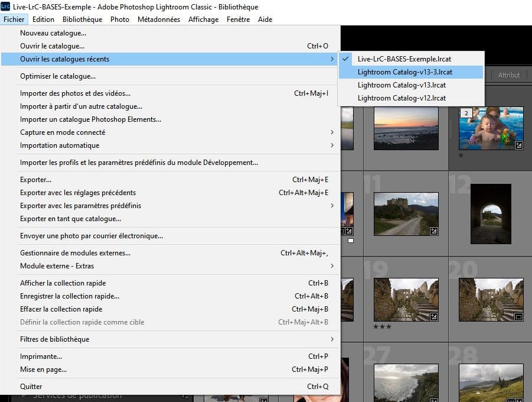The height and width of the screenshot is (402, 532).
Task: Expand the Importation automatique submenu
Action: 171,145
